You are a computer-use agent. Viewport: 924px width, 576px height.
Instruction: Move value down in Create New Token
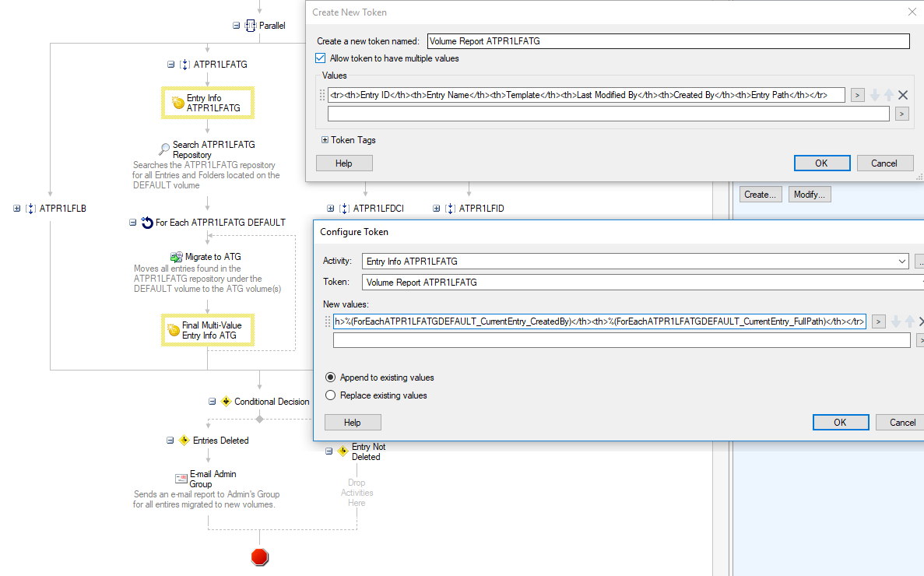click(x=875, y=95)
